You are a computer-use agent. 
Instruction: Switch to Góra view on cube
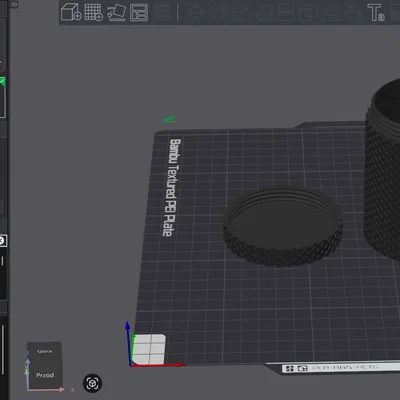tap(44, 351)
